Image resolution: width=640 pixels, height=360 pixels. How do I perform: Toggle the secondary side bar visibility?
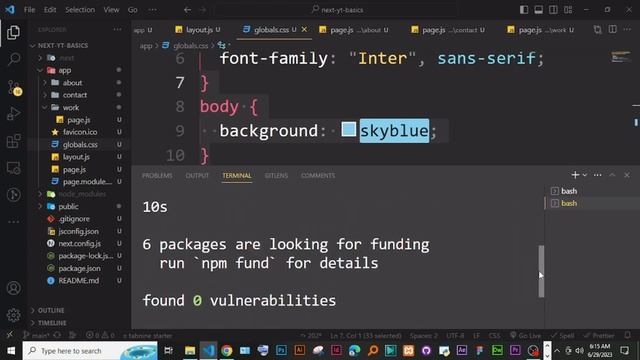point(553,10)
